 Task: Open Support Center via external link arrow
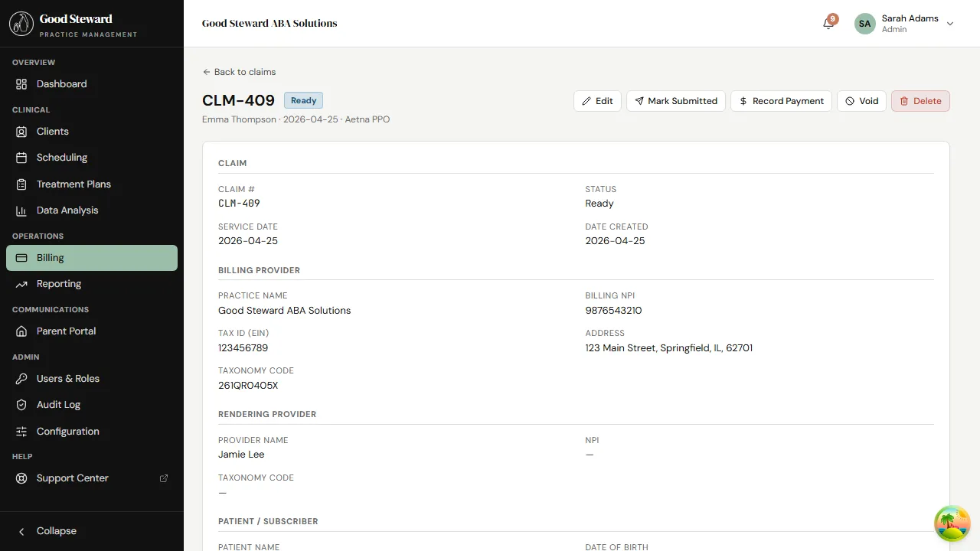tap(164, 478)
